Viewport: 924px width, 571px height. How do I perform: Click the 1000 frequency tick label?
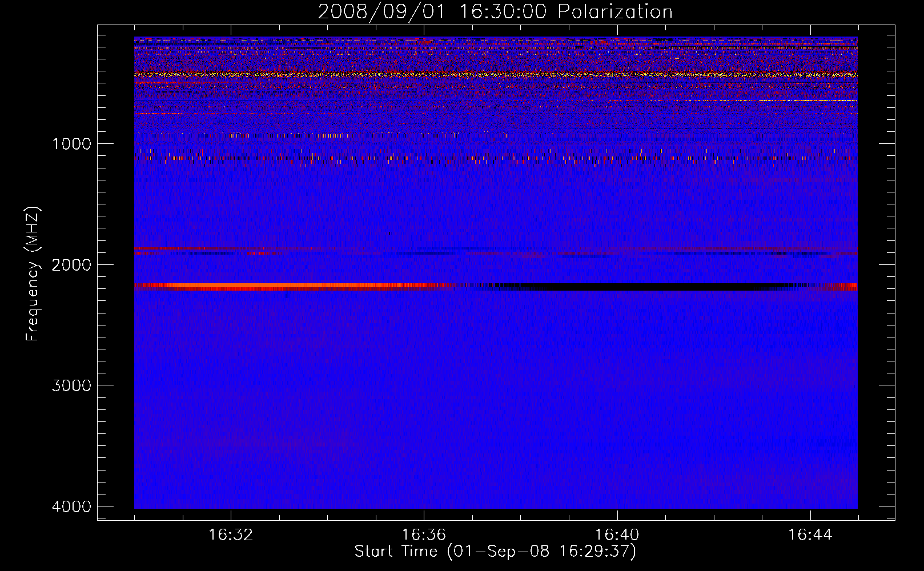point(71,144)
